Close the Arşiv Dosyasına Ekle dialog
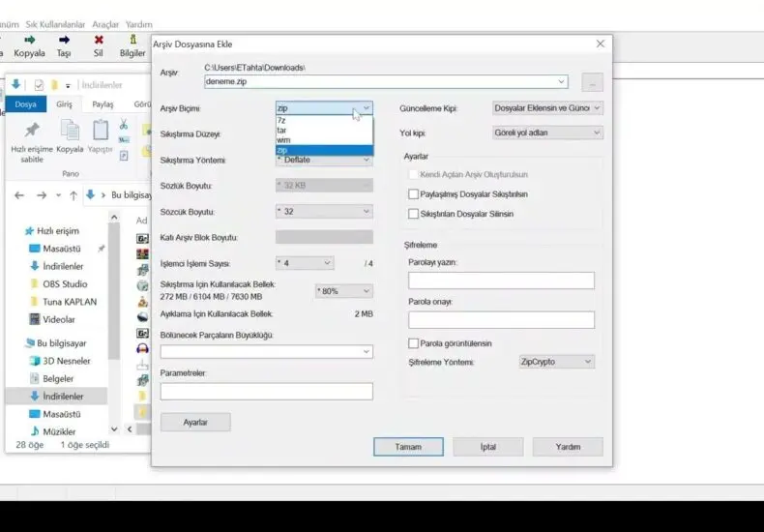 coord(601,44)
